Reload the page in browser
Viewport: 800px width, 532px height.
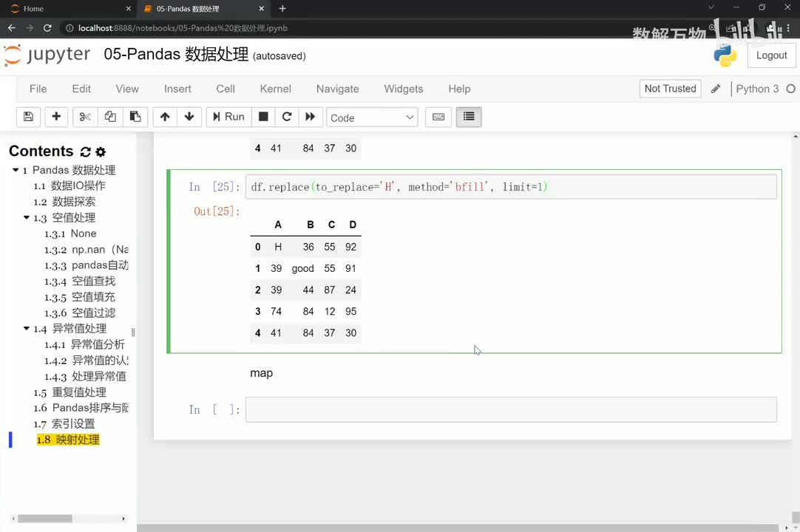coord(47,28)
